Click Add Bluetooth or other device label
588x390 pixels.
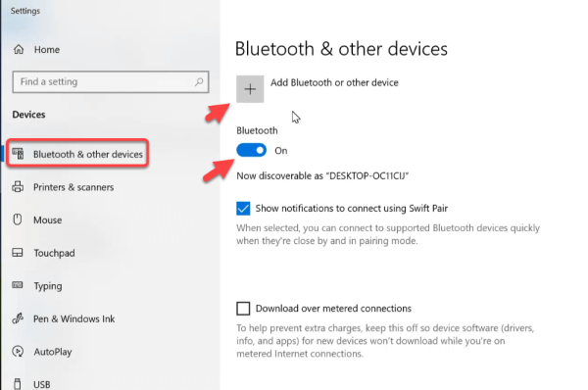point(334,82)
